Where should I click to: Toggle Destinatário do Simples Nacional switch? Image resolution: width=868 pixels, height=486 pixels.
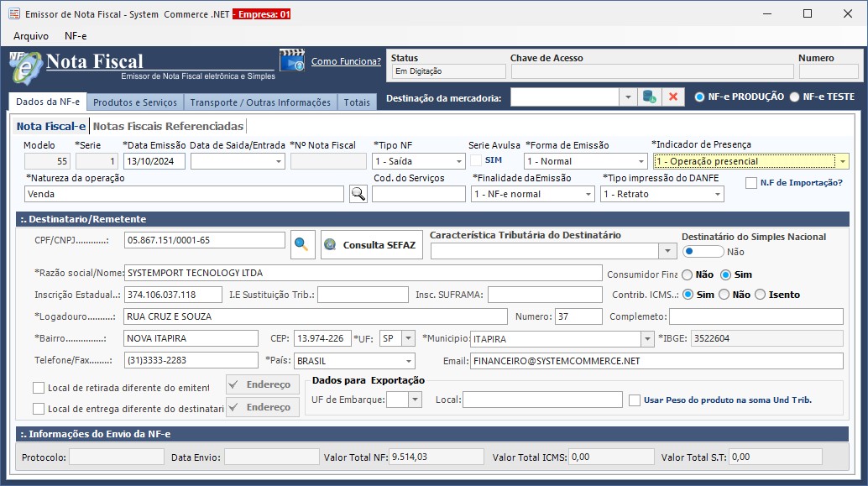click(703, 251)
